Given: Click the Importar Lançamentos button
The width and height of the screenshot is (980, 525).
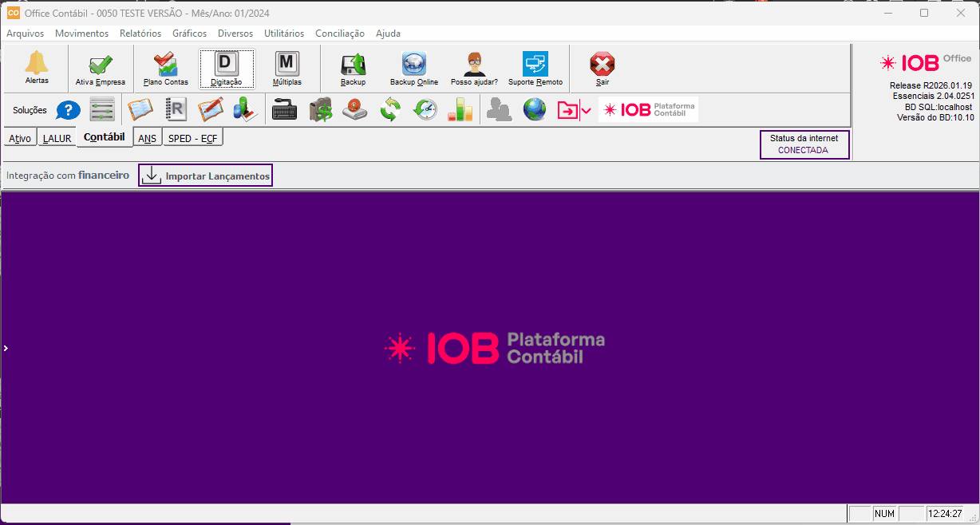Looking at the screenshot, I should pos(206,176).
